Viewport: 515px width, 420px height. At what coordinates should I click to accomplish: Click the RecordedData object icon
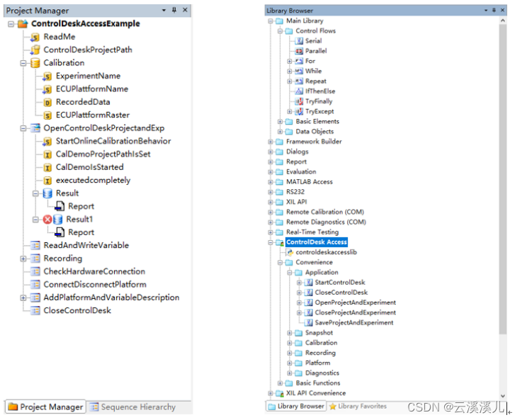coord(47,103)
